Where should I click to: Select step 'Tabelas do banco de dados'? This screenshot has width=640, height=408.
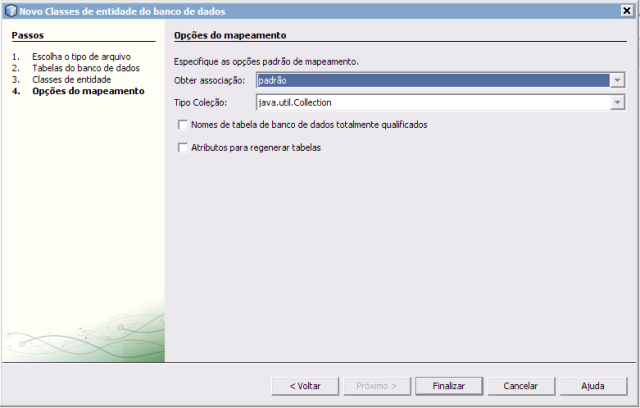tap(86, 68)
